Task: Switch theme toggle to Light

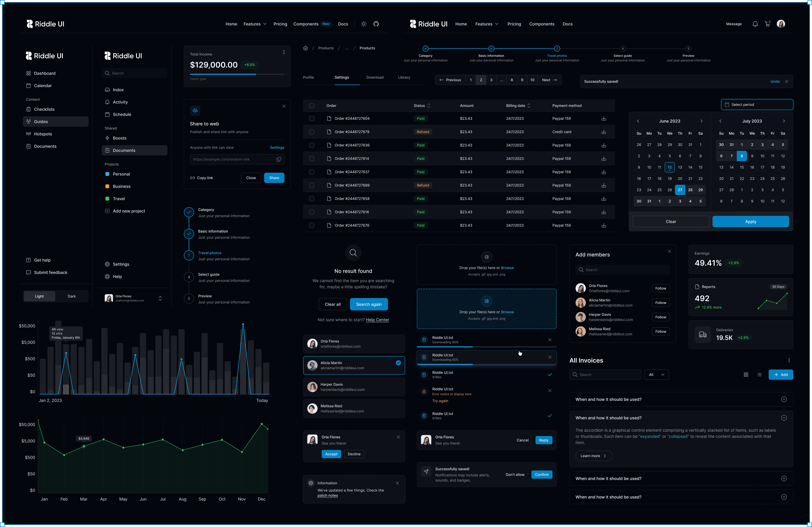Action: pyautogui.click(x=39, y=296)
